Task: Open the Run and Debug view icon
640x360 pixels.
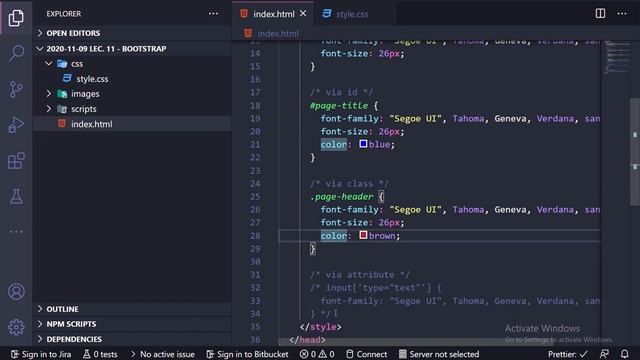Action: point(16,124)
